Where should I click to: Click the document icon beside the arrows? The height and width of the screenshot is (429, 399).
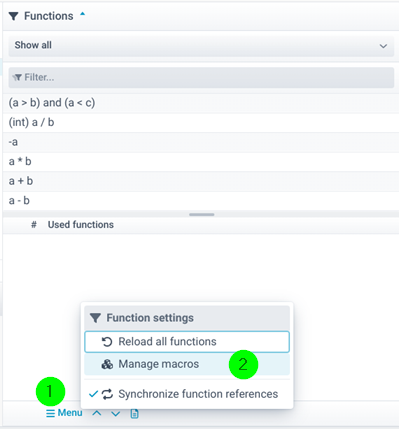(134, 414)
